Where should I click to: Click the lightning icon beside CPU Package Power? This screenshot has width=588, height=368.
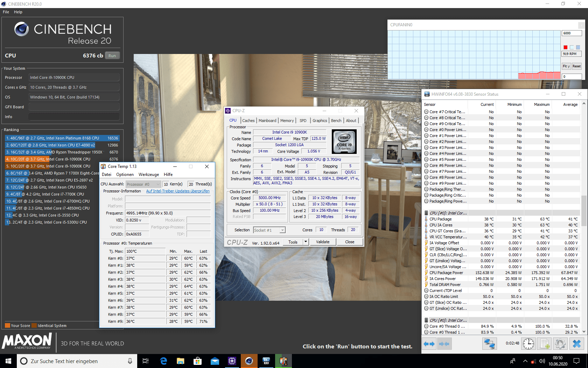coord(426,273)
